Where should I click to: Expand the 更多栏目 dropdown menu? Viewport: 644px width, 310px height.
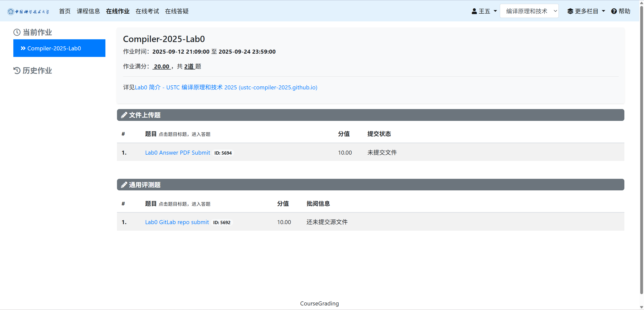(587, 11)
